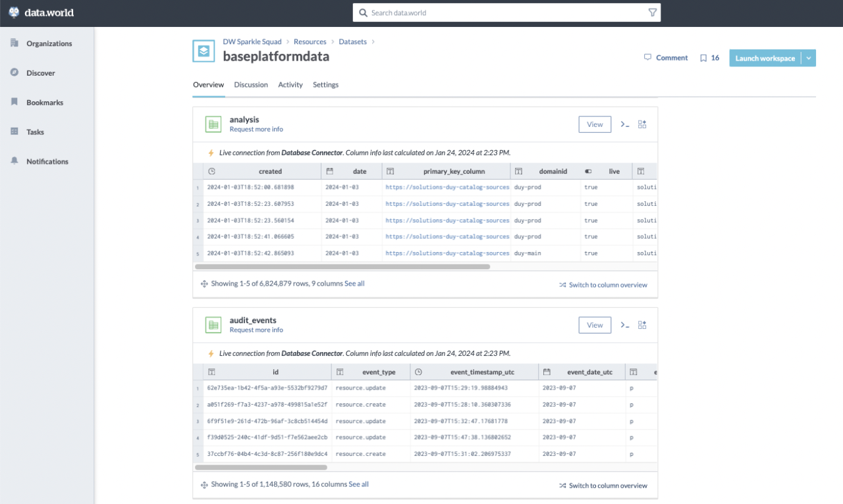Open the search filter funnel icon
843x504 pixels.
pyautogui.click(x=652, y=13)
